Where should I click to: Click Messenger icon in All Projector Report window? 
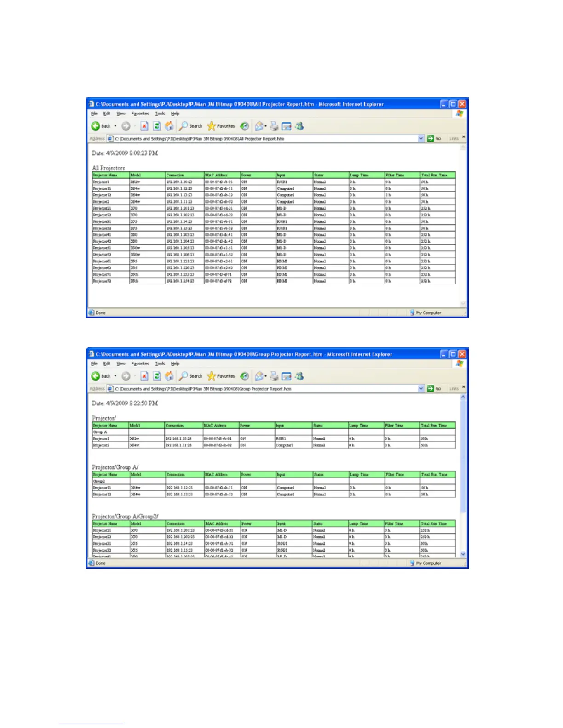click(x=299, y=126)
